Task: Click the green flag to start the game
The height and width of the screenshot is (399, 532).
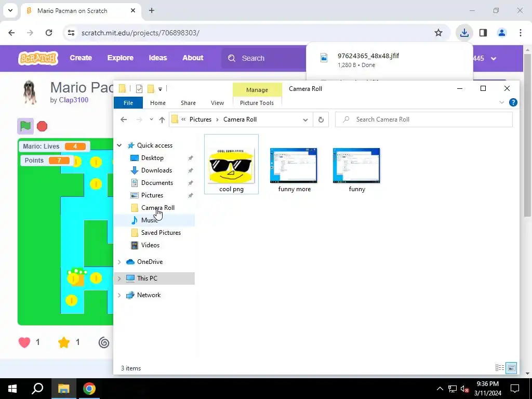Action: 25,126
